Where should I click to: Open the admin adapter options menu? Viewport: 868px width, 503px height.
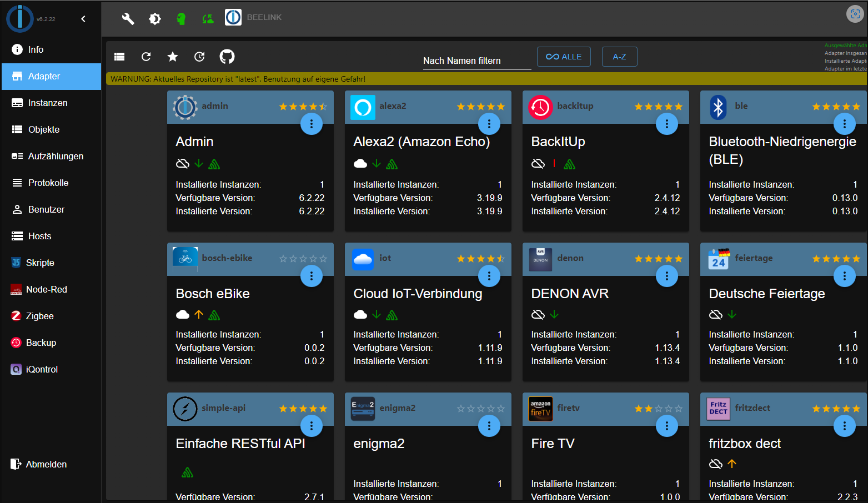[312, 123]
